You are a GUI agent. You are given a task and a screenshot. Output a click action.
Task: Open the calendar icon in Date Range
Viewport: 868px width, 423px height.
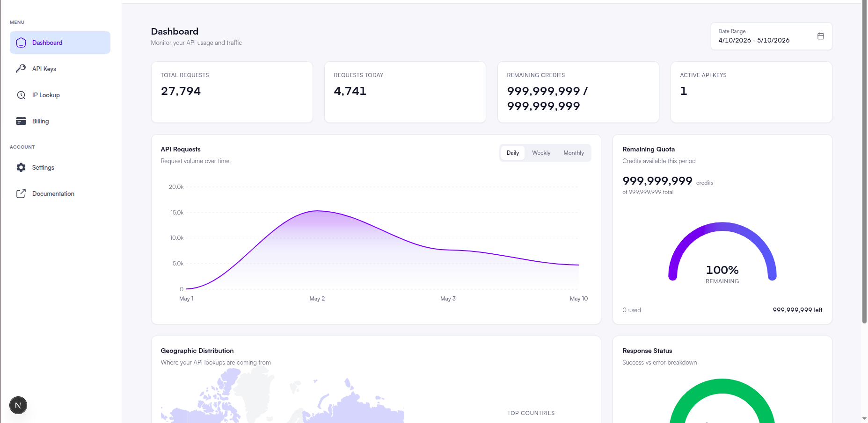(820, 36)
